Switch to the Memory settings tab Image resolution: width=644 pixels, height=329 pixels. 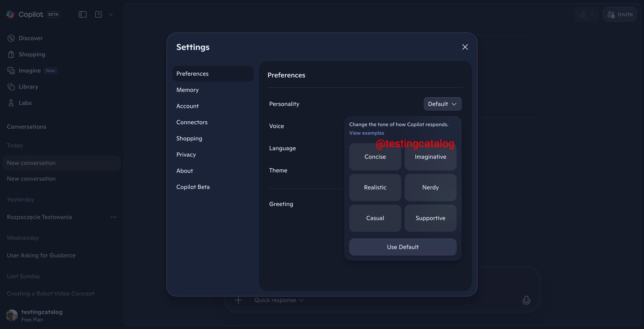[187, 90]
